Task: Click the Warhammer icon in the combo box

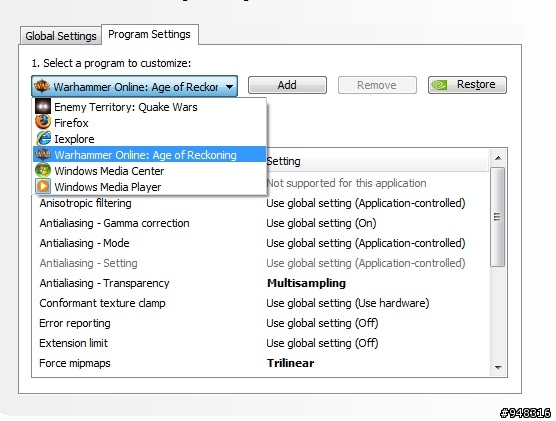Action: coord(42,86)
